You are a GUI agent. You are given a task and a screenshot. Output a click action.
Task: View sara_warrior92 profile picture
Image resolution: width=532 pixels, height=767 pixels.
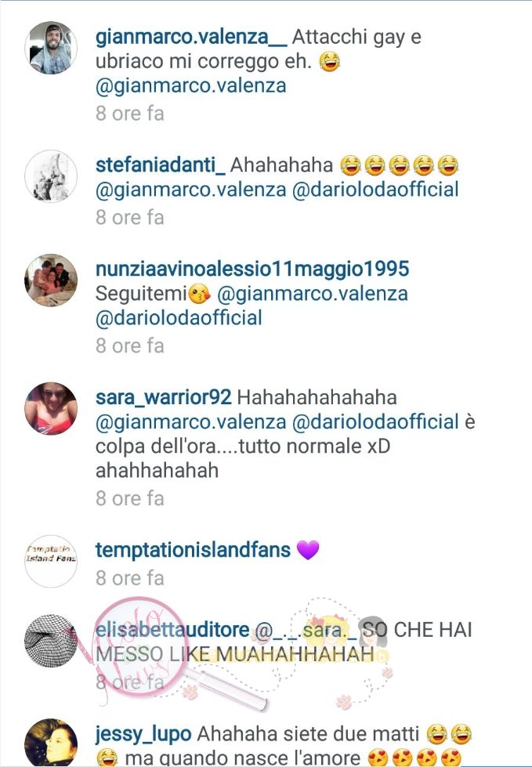coord(51,408)
